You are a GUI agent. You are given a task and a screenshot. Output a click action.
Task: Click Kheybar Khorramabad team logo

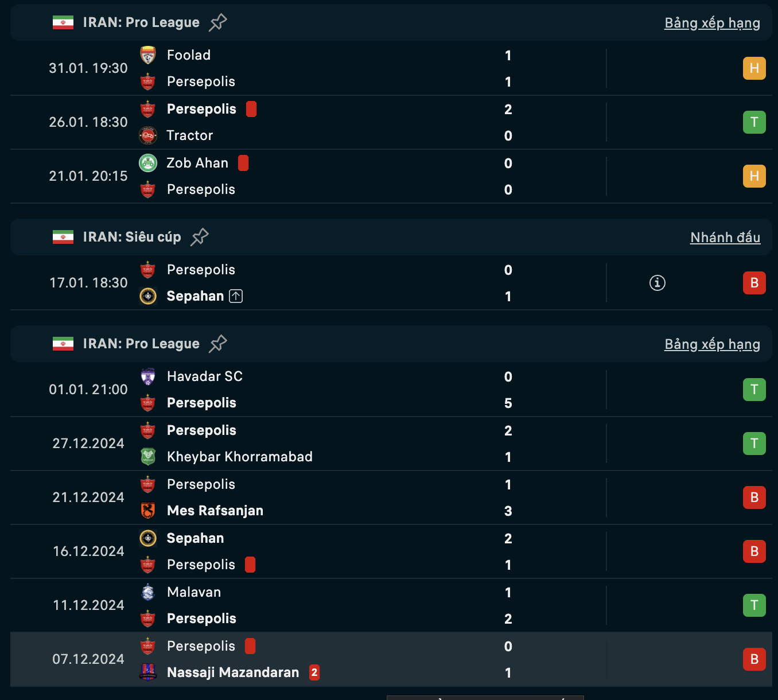pos(148,457)
